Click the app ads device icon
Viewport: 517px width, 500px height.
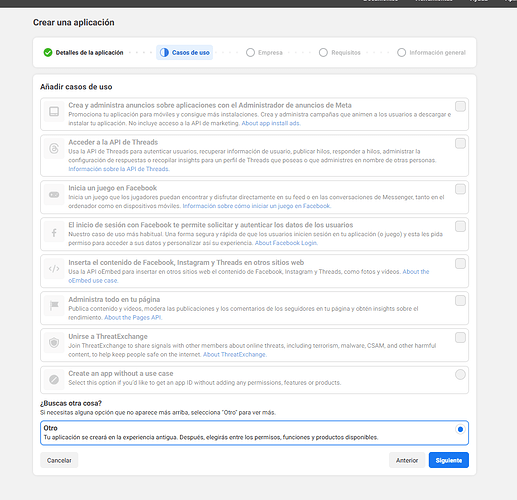[x=54, y=111]
